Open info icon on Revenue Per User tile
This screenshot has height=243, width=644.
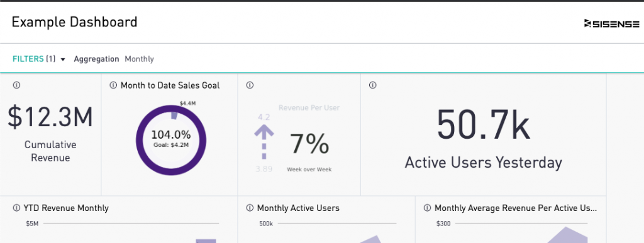point(249,85)
